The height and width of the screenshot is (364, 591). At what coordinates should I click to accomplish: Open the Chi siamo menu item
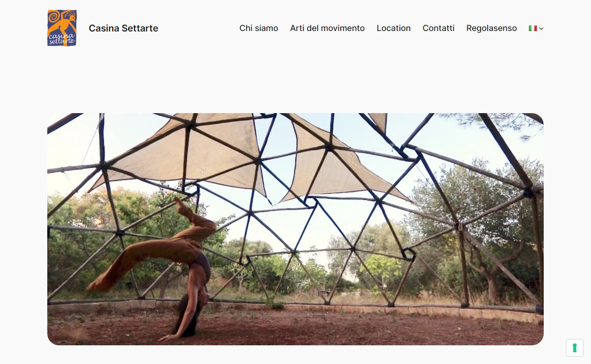click(259, 28)
